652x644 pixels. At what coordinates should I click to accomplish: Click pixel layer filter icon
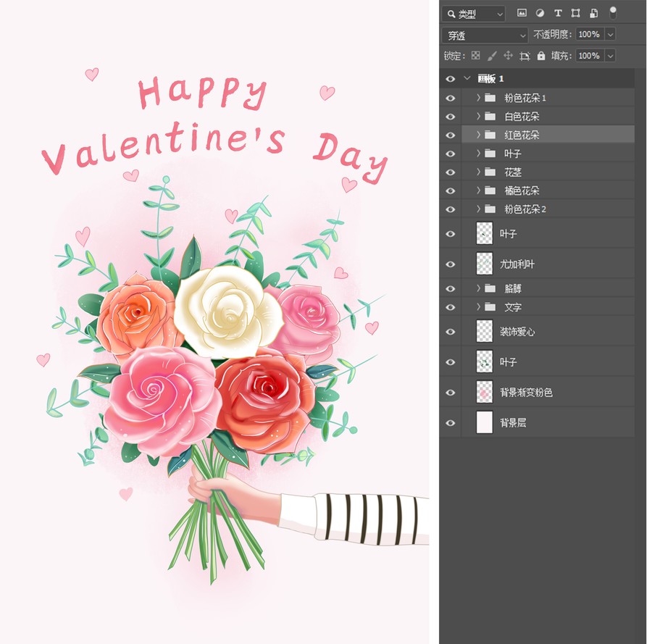tap(522, 13)
